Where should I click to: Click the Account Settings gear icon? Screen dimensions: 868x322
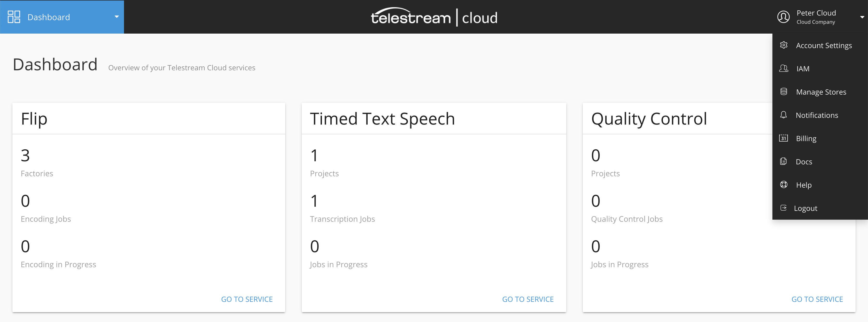click(x=784, y=45)
